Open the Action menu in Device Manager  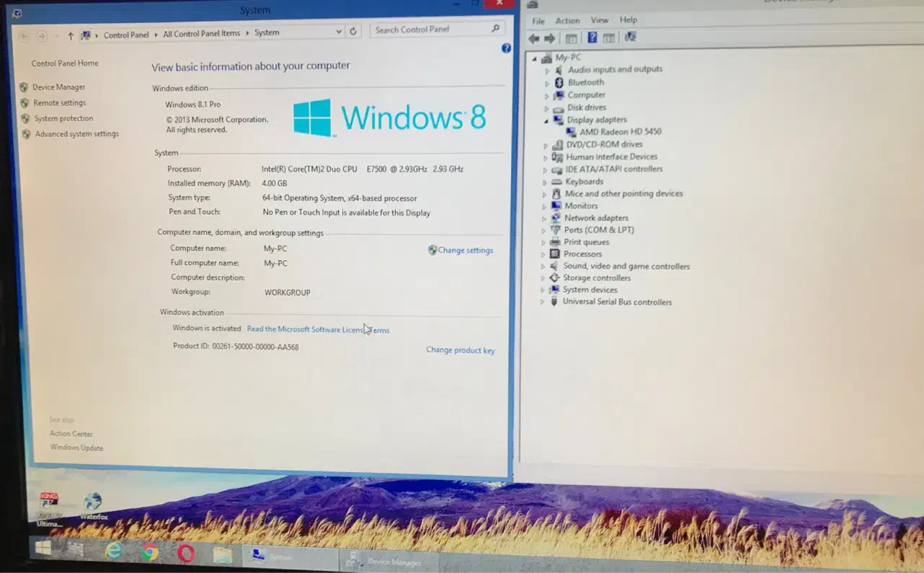pos(567,21)
